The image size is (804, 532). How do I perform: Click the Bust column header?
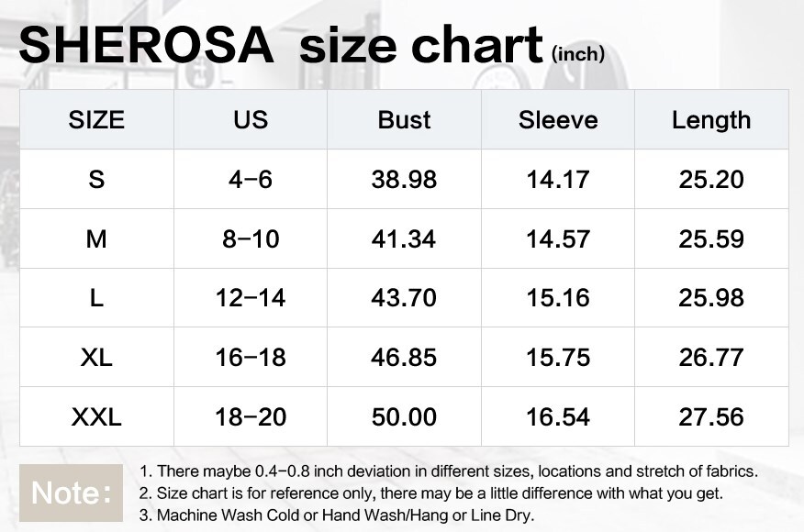click(404, 120)
